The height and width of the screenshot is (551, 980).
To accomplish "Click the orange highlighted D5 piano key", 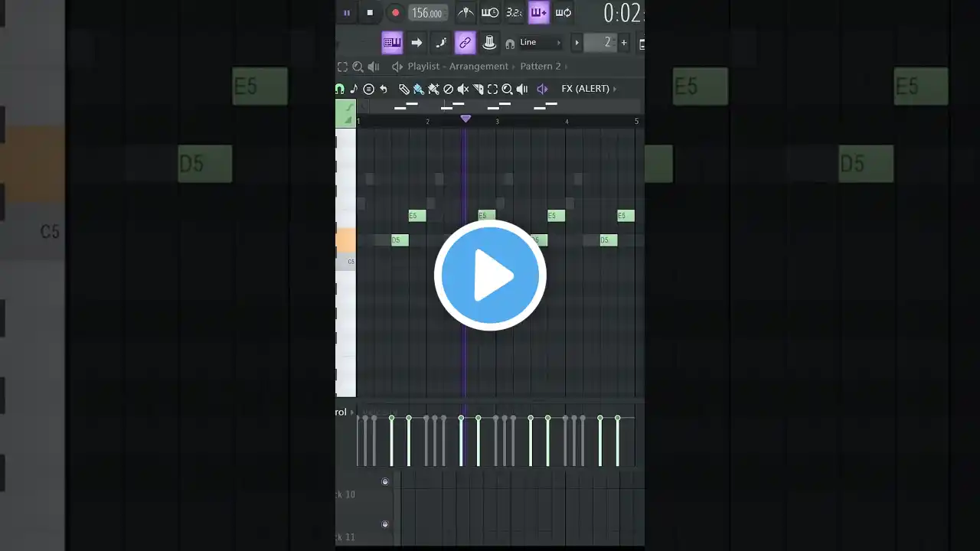I will (345, 240).
